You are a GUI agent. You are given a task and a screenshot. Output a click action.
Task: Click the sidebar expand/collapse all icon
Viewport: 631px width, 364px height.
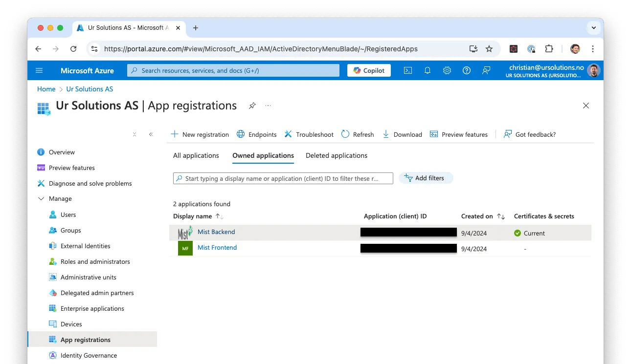(x=135, y=134)
